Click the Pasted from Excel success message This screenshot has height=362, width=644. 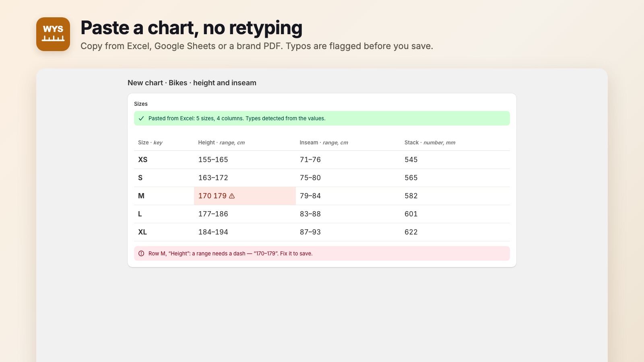click(x=322, y=118)
